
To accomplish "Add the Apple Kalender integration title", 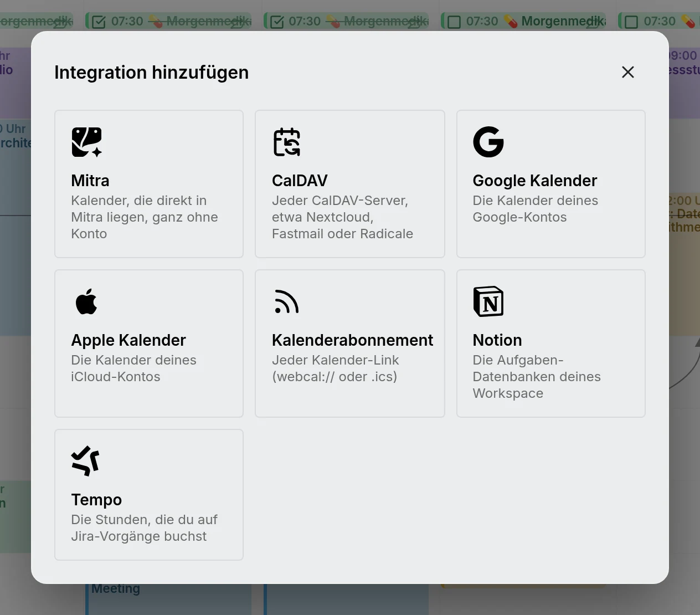I will 128,340.
